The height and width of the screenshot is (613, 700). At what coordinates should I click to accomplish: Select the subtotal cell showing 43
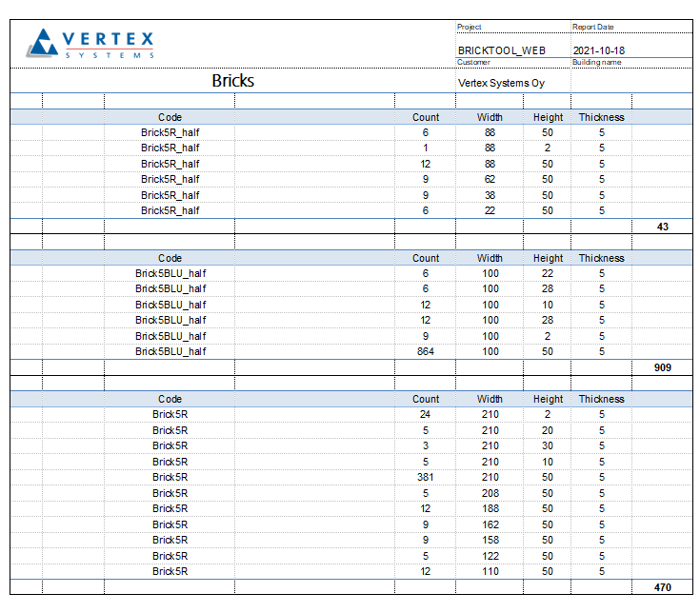662,227
